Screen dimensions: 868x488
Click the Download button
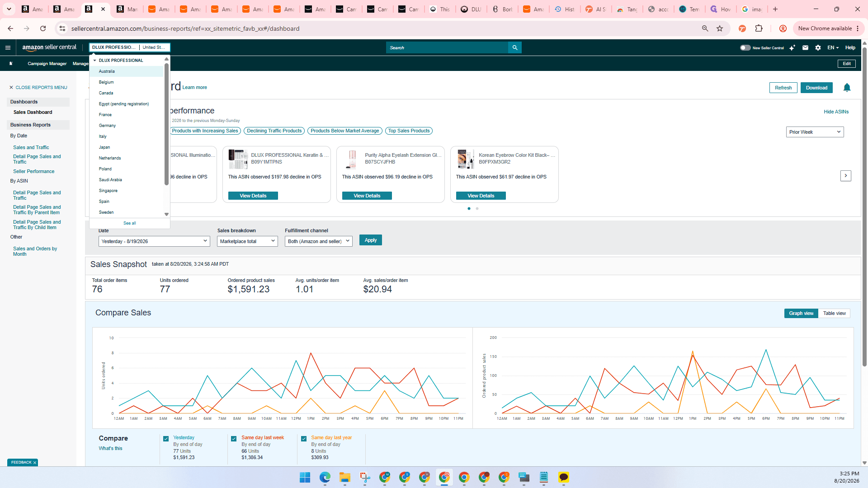[816, 88]
